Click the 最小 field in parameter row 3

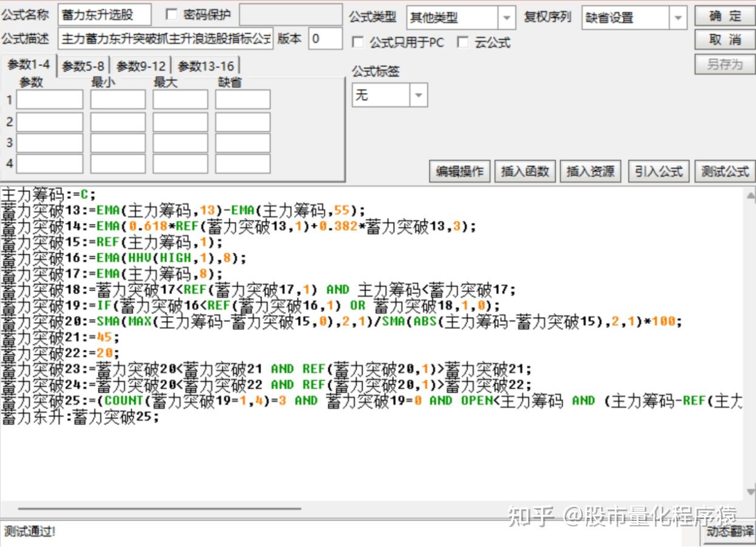[118, 143]
